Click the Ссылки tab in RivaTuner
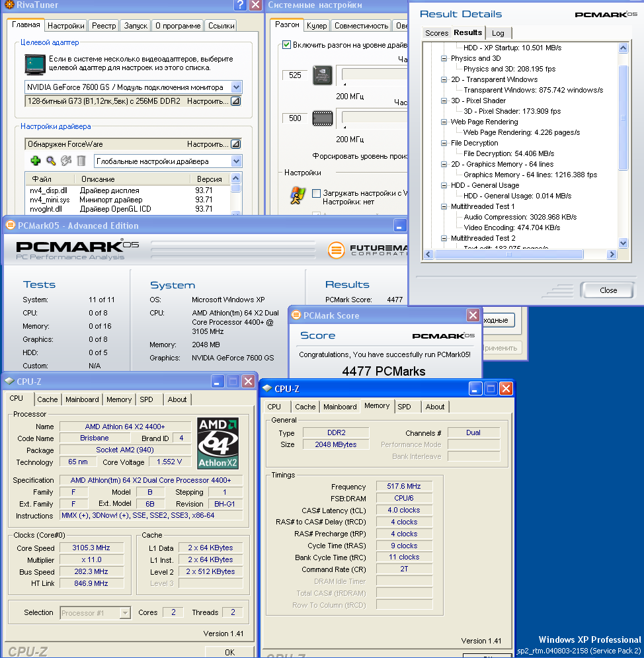This screenshot has height=658, width=644. (221, 26)
